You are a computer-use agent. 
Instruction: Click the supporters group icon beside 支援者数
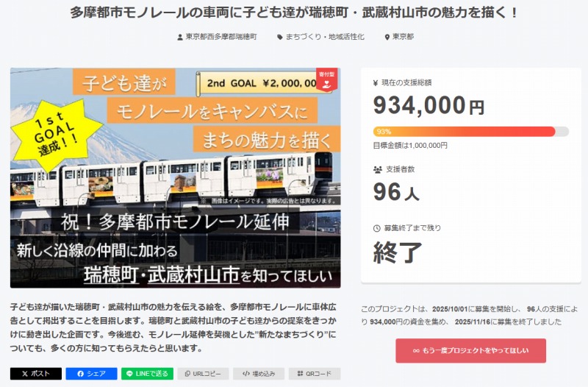point(377,169)
